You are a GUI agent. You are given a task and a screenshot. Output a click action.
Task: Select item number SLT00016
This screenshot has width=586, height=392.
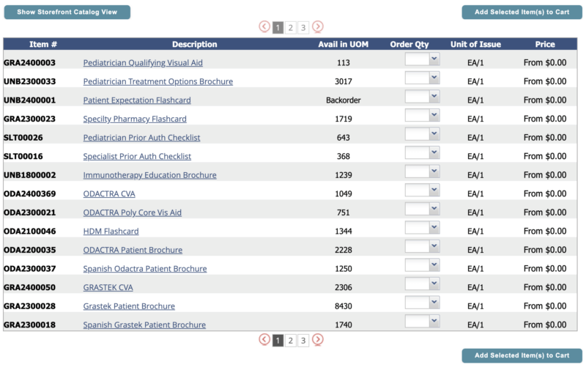click(x=23, y=156)
